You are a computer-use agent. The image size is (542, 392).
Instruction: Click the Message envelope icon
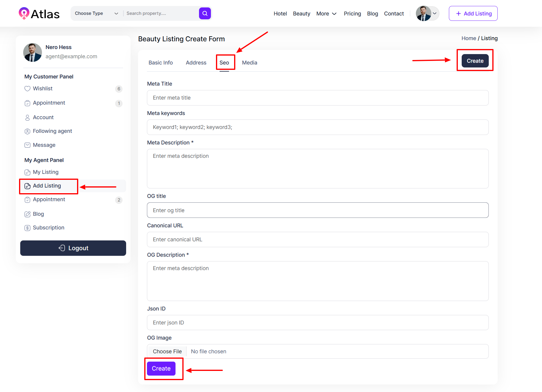coord(27,145)
